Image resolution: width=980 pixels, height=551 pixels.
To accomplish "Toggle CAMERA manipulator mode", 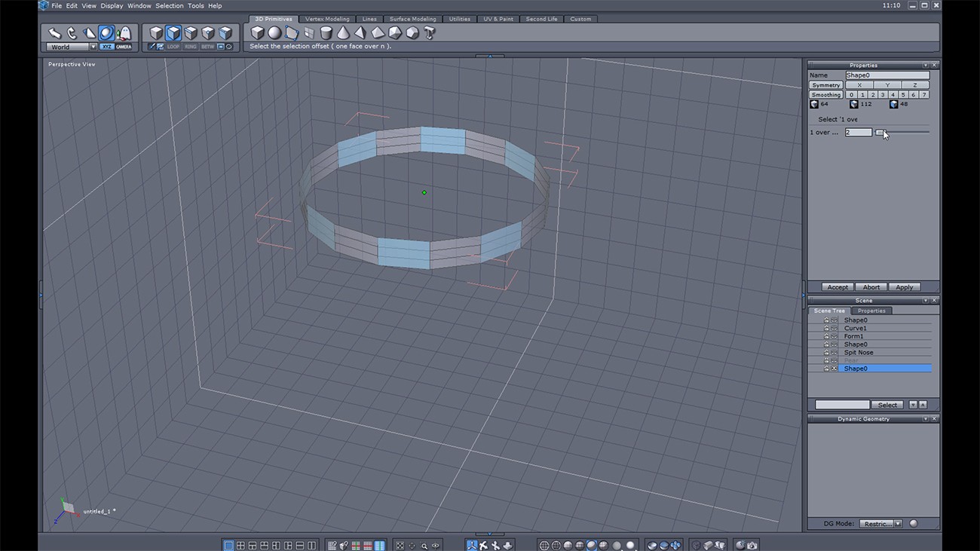I will pos(124,47).
